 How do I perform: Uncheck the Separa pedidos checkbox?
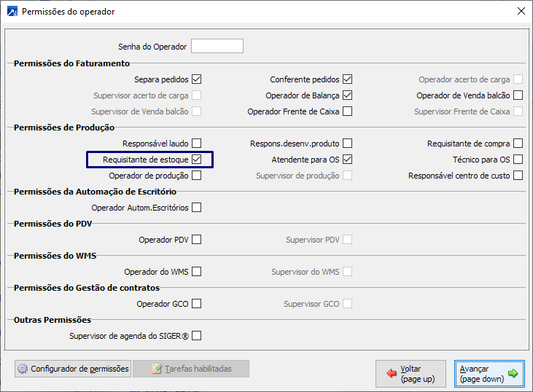click(196, 79)
